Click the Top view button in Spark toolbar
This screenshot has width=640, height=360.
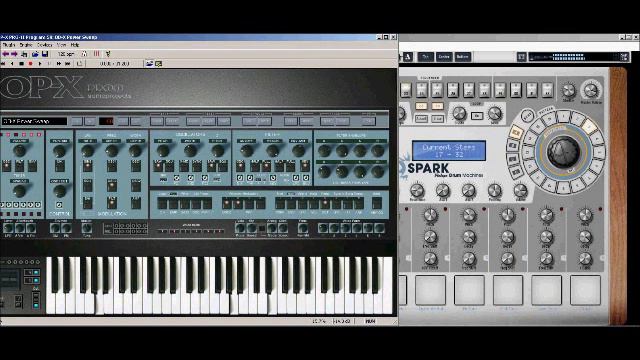[425, 57]
